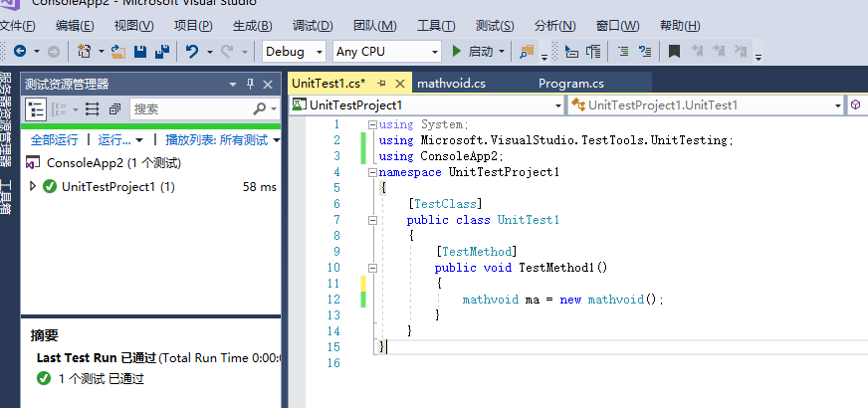
Task: Click the grayed Group By icon in Test Explorer
Action: coord(60,109)
